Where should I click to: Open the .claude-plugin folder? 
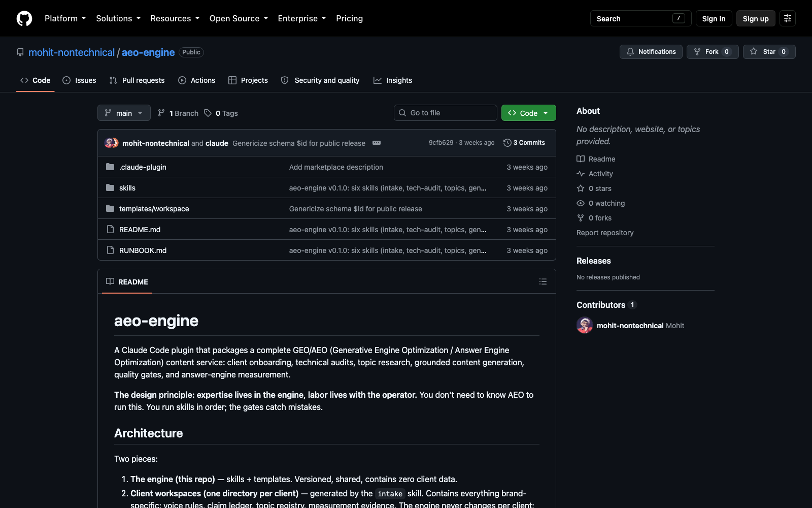coord(143,167)
